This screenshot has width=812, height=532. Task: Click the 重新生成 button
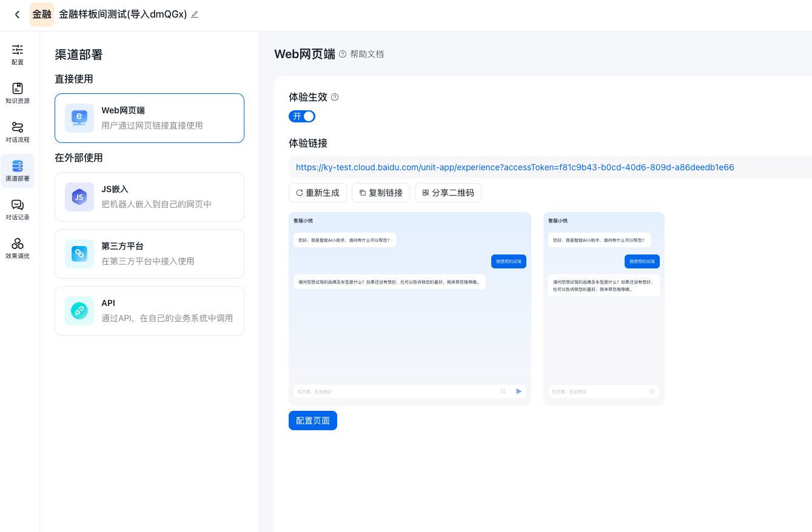coord(318,193)
